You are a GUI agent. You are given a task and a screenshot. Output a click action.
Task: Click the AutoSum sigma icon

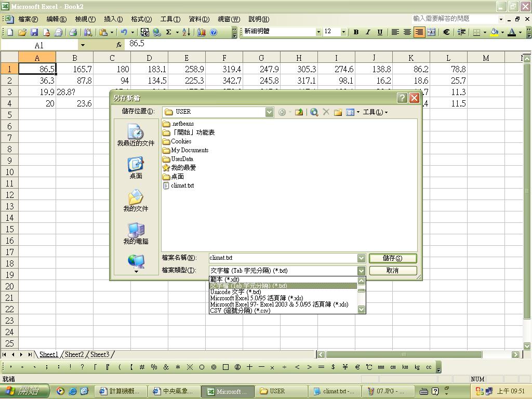[168, 32]
